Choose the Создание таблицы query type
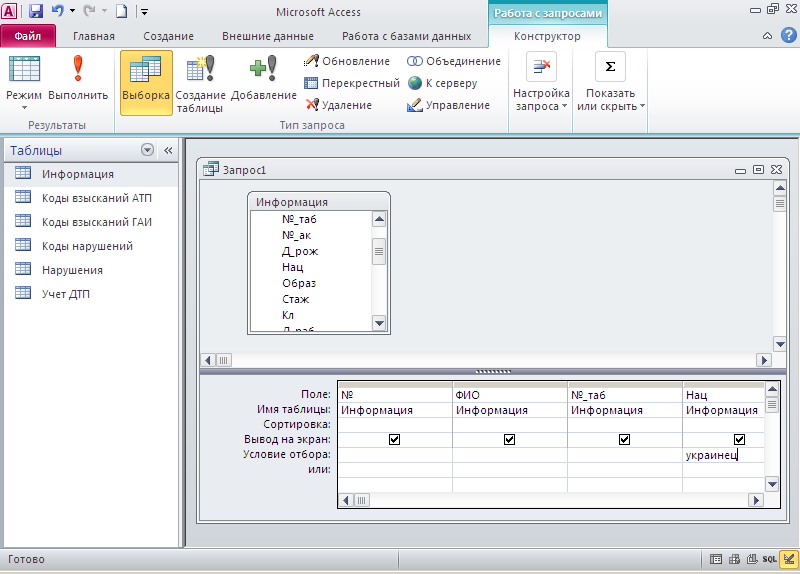 [x=200, y=83]
